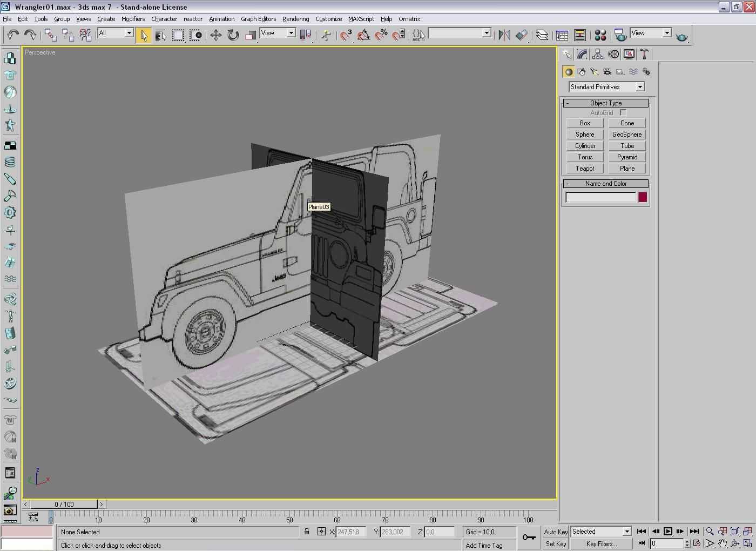The width and height of the screenshot is (756, 551).
Task: Click the Mirror tool icon
Action: pos(504,35)
